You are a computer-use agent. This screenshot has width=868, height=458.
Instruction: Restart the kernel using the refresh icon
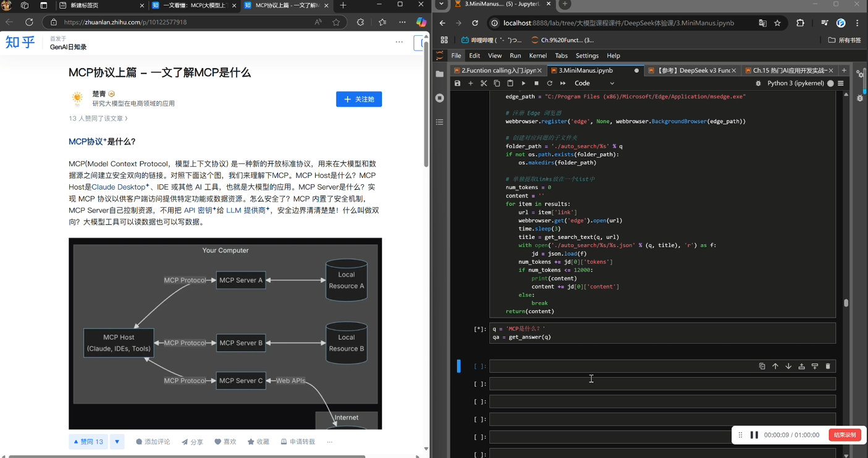point(550,83)
